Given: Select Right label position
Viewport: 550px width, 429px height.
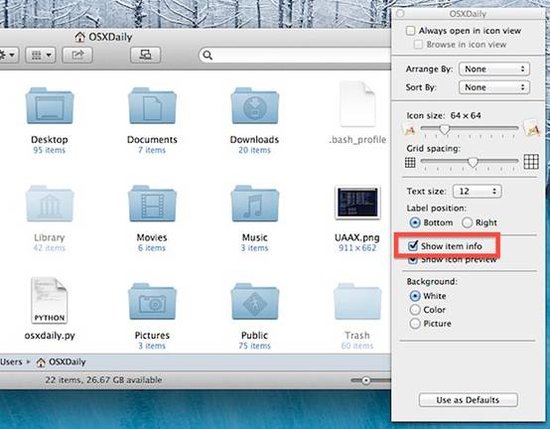Looking at the screenshot, I should click(467, 223).
